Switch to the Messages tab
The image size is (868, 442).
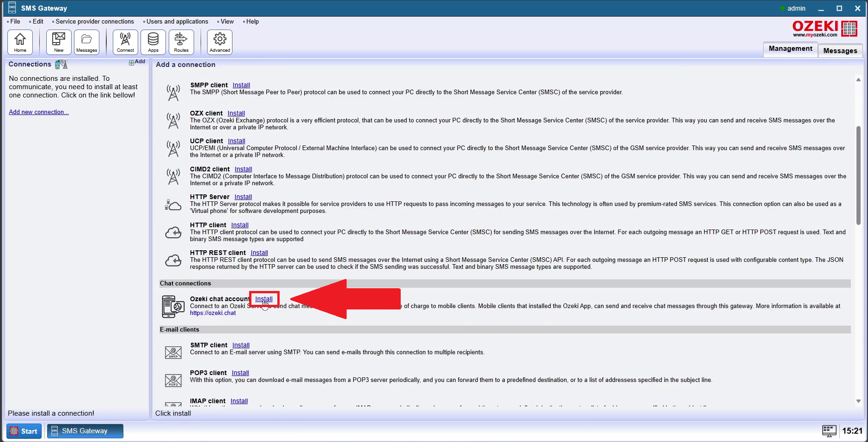(840, 50)
